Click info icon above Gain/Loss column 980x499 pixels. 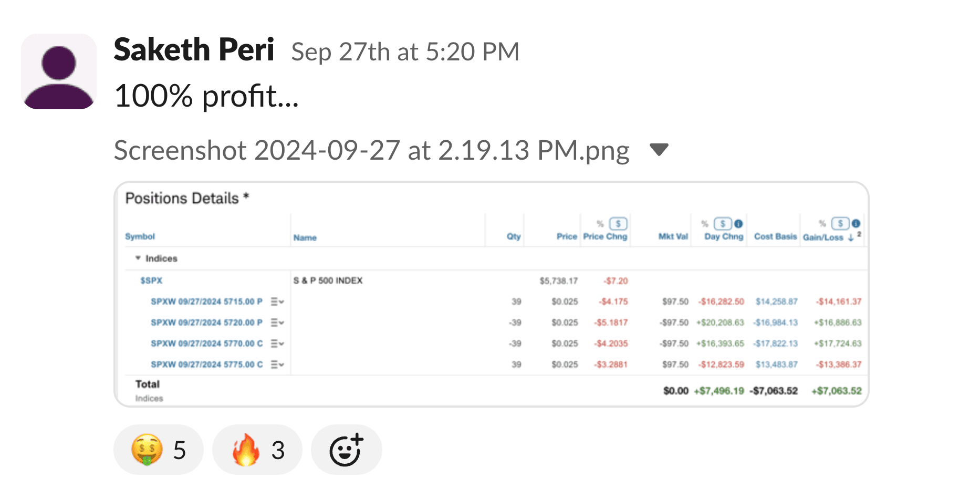(856, 224)
